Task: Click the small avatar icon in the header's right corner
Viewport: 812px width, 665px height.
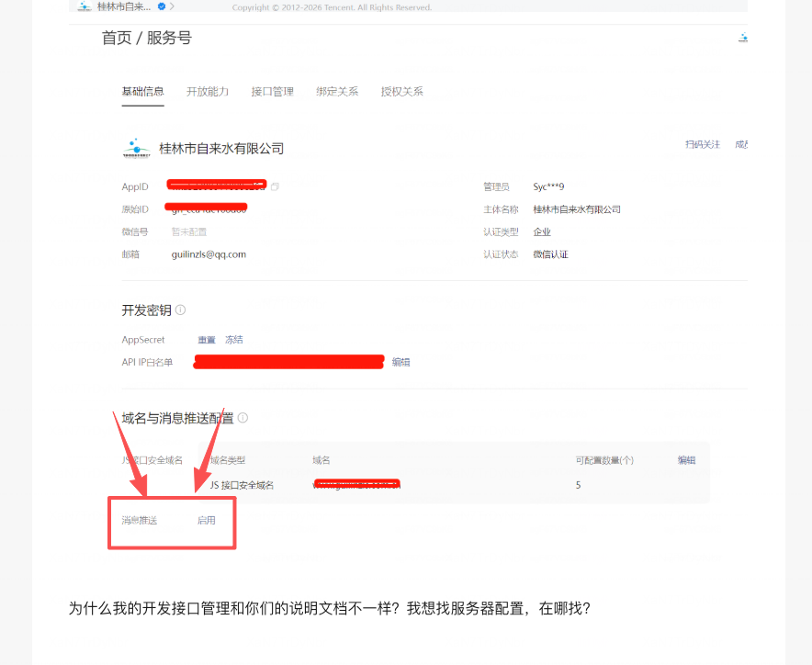Action: pos(742,38)
